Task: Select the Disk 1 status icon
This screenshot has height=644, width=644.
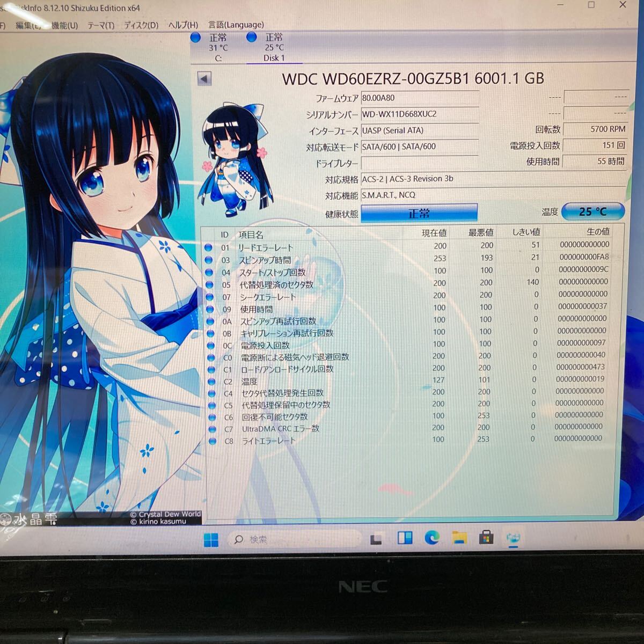Action: (x=251, y=38)
